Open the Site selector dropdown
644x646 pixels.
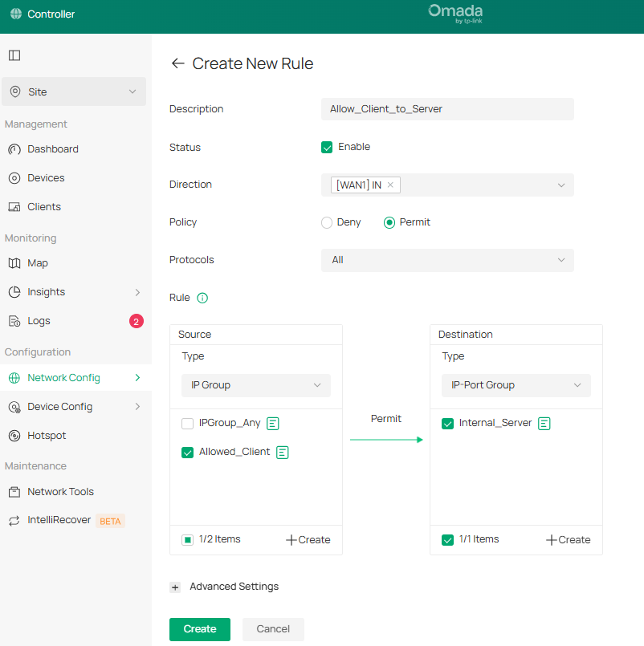(74, 91)
